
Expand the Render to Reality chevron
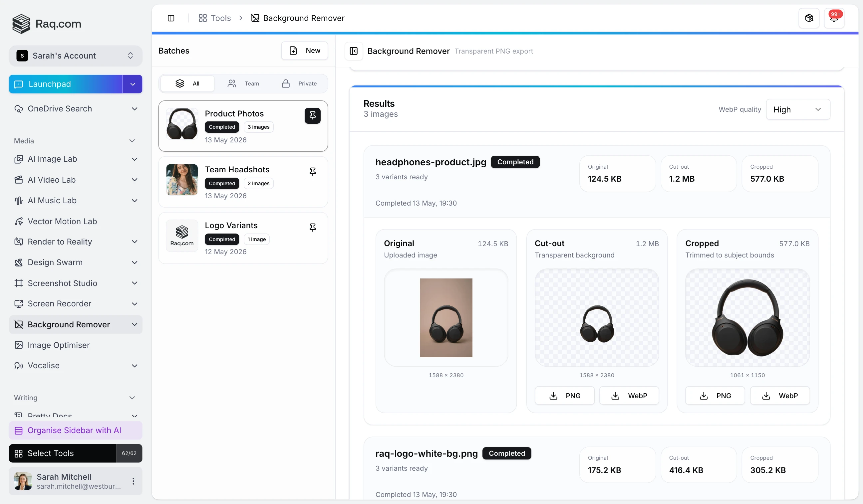(135, 242)
